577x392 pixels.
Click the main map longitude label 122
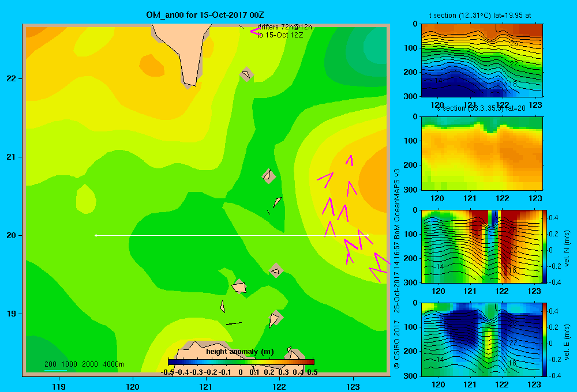[280, 387]
